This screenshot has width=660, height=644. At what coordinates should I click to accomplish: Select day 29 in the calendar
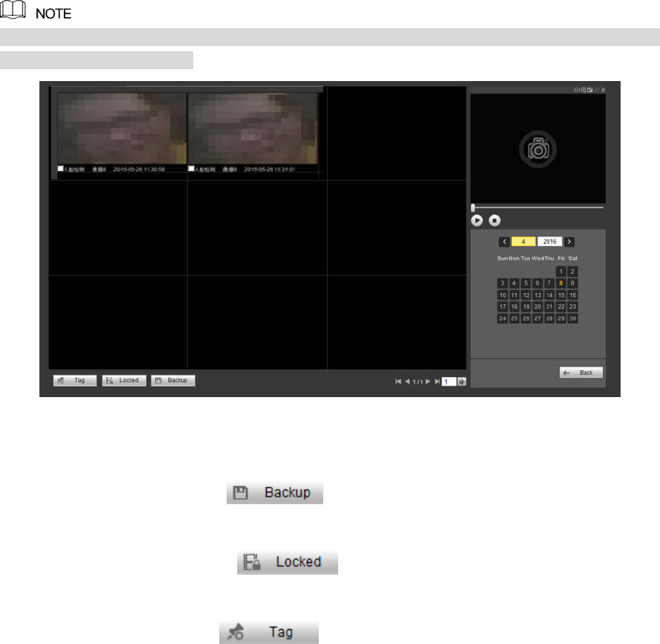click(x=561, y=318)
